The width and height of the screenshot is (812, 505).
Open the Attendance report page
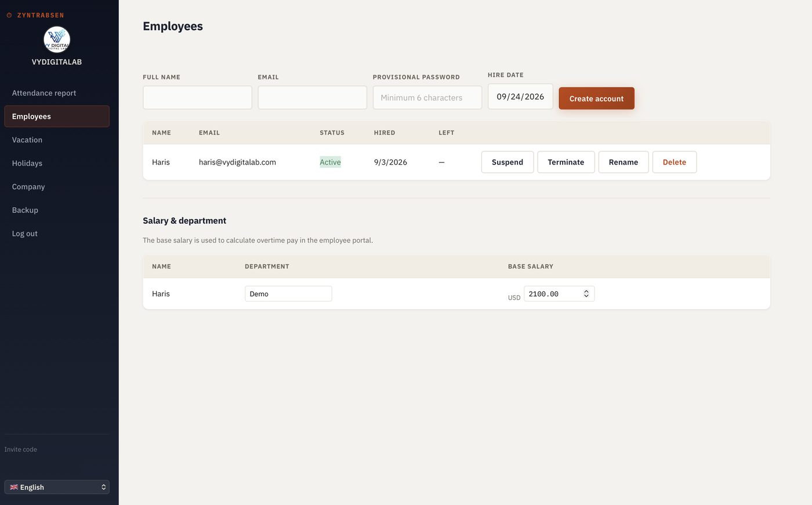(57, 93)
